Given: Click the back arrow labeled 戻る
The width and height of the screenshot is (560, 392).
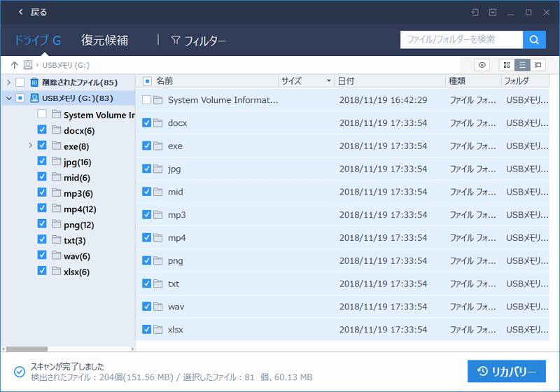Looking at the screenshot, I should (x=32, y=12).
